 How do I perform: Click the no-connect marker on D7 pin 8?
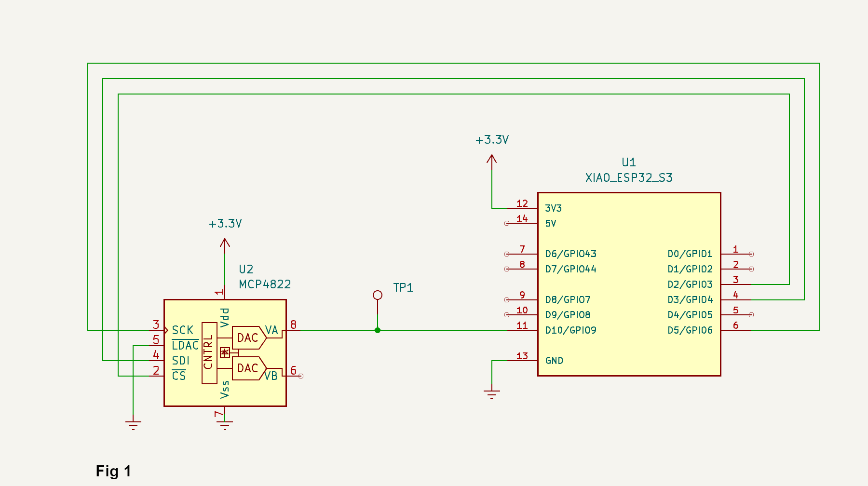tap(507, 269)
